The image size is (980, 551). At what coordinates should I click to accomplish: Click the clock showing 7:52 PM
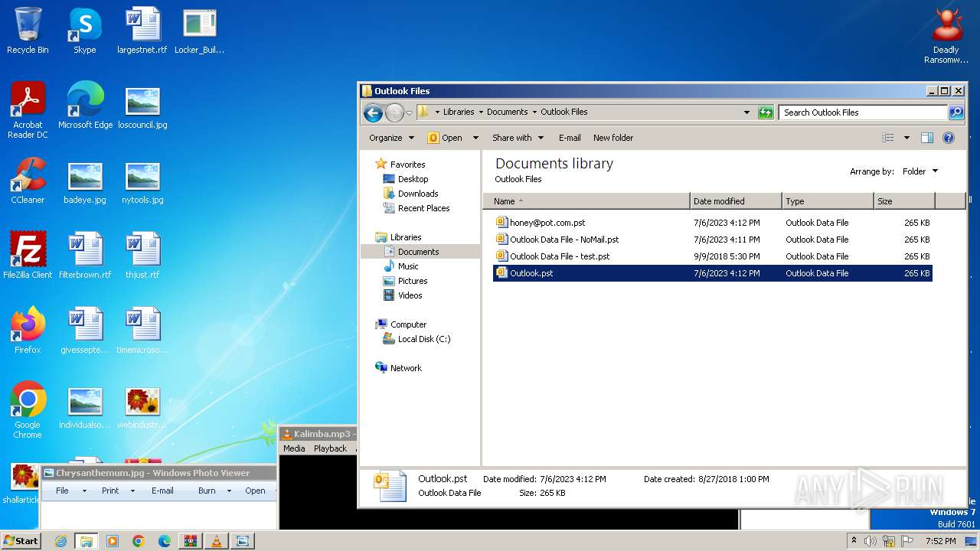940,541
